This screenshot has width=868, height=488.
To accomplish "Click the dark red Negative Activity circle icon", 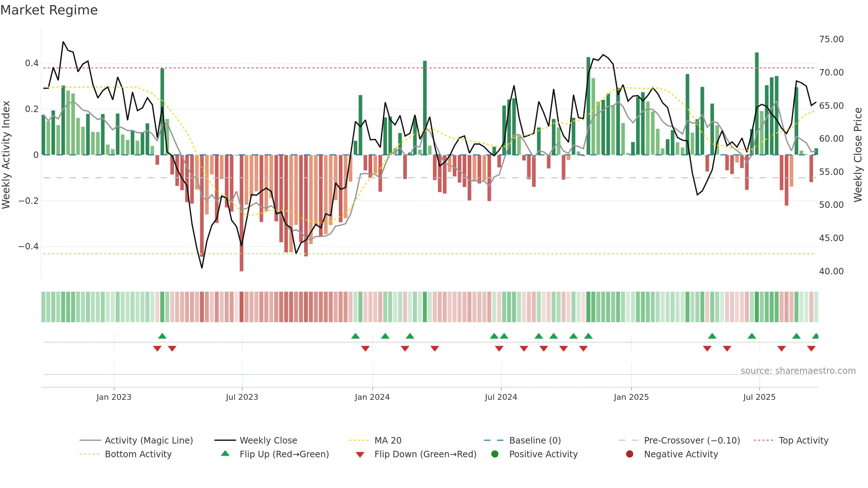I will (630, 454).
